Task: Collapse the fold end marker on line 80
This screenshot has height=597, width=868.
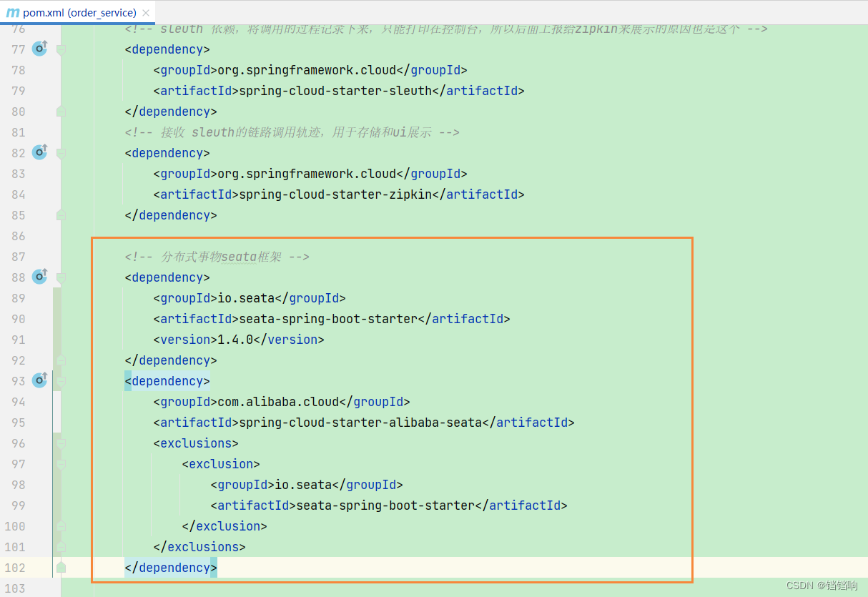Action: click(61, 111)
